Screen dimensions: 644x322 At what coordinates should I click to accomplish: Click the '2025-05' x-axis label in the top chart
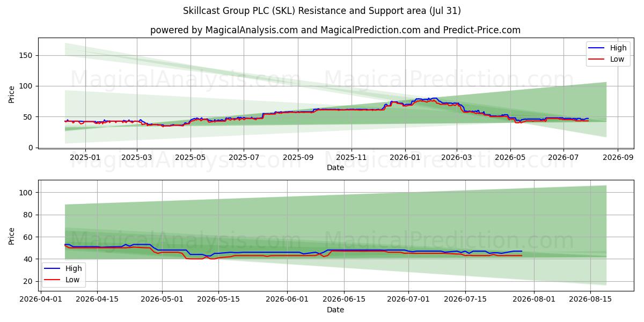191,158
